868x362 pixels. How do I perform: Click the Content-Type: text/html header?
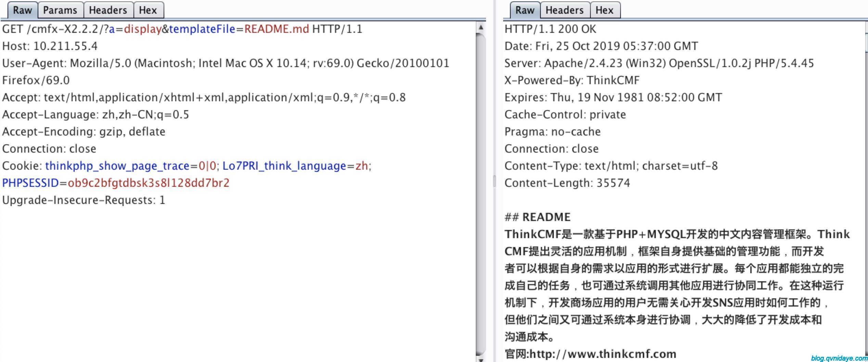(x=611, y=166)
